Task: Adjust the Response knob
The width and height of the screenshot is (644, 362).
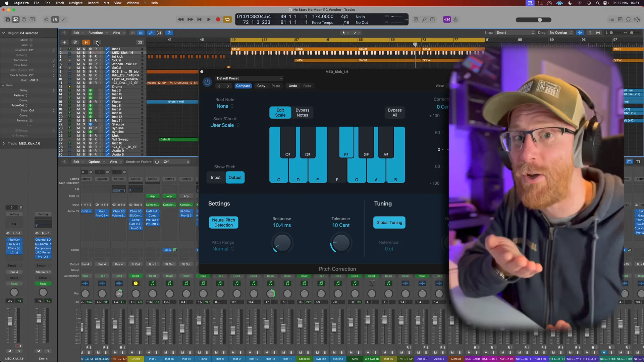Action: pos(282,243)
